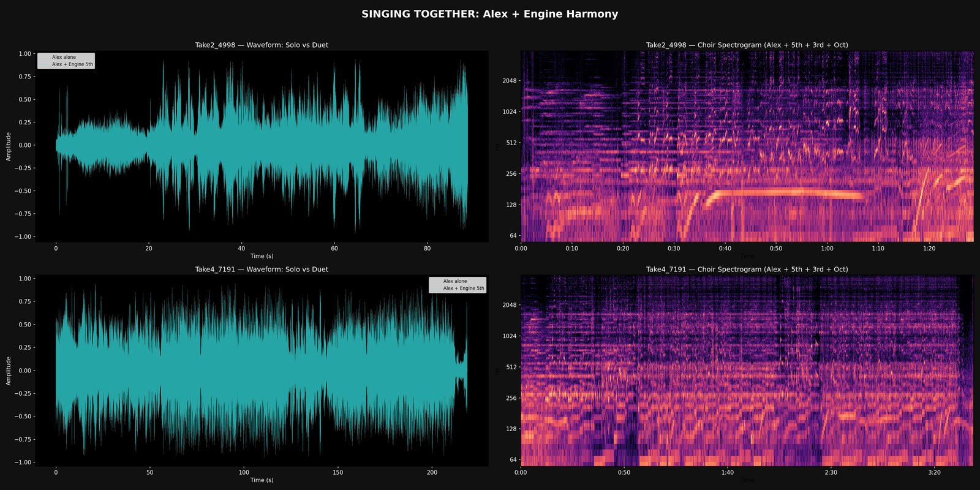Click the '1:00' tick on Take2_4998 spectrogram
The height and width of the screenshot is (490, 980).
[x=827, y=248]
